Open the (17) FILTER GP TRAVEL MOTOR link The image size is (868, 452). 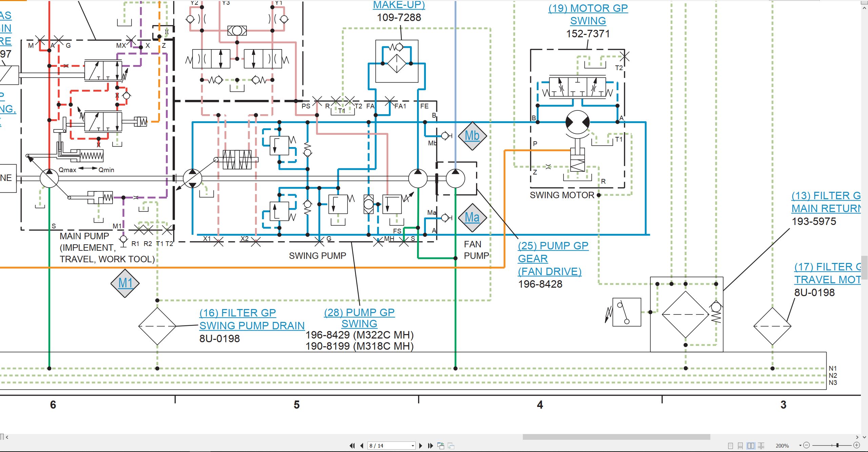click(x=828, y=273)
